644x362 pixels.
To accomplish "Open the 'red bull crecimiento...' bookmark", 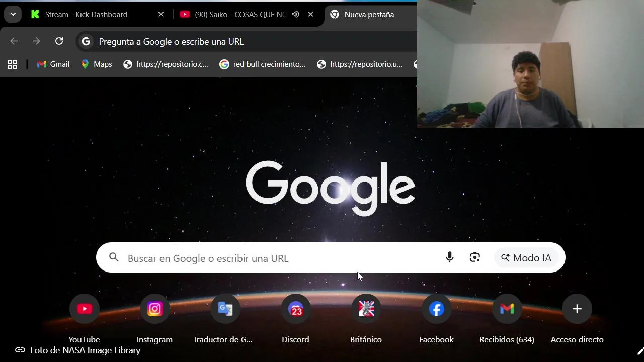I will 263,64.
